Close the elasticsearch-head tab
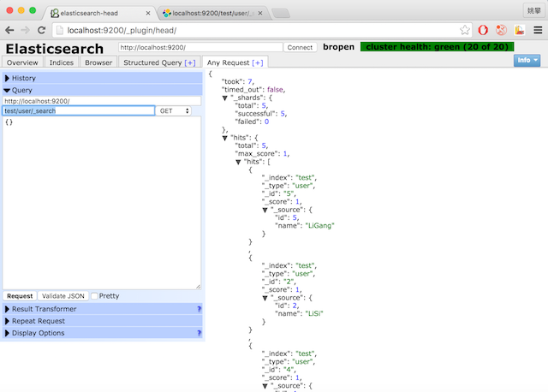This screenshot has height=392, width=548. [148, 14]
